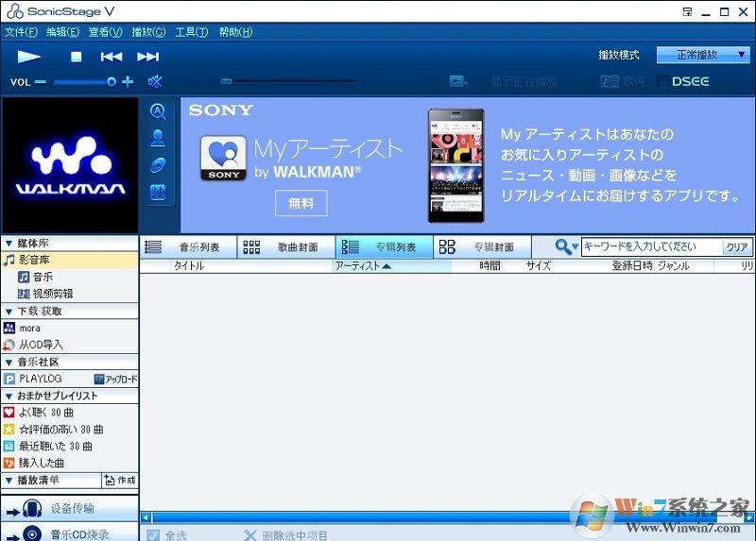Screen dimensions: 756x541
Task: Open the mora music store
Action: point(29,328)
